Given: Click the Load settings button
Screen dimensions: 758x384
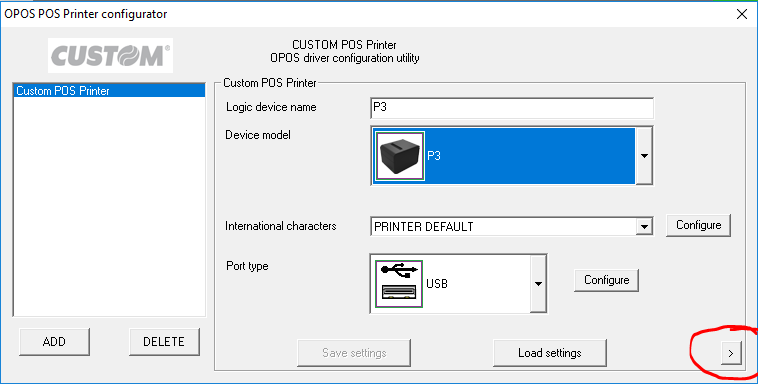Looking at the screenshot, I should click(550, 353).
